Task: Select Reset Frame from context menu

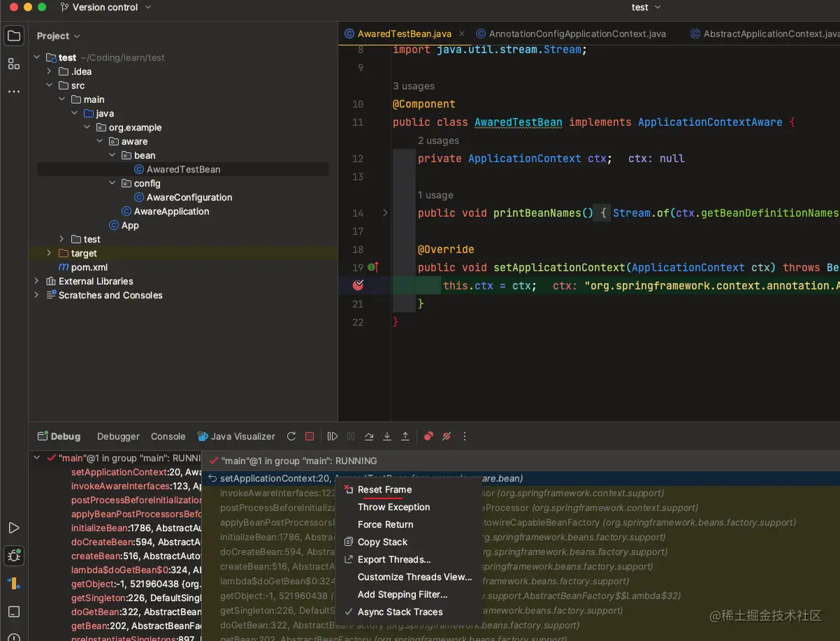Action: [x=384, y=489]
